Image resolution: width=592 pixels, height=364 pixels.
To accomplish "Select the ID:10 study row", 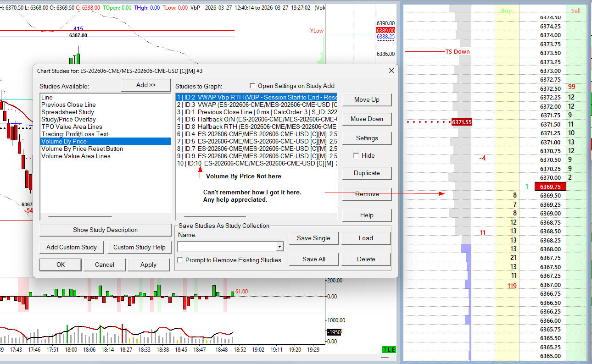I will coord(257,163).
